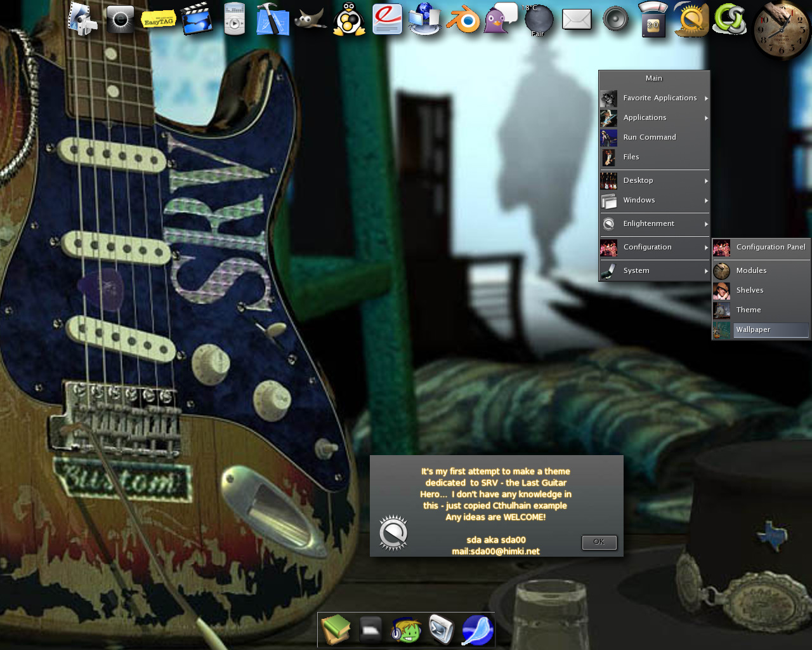The image size is (812, 650).
Task: Expand the System submenu arrow
Action: [x=706, y=271]
